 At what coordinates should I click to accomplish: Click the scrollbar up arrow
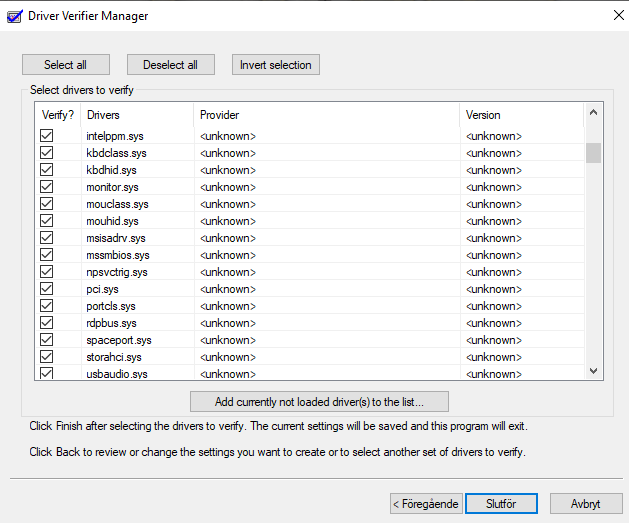pyautogui.click(x=594, y=113)
